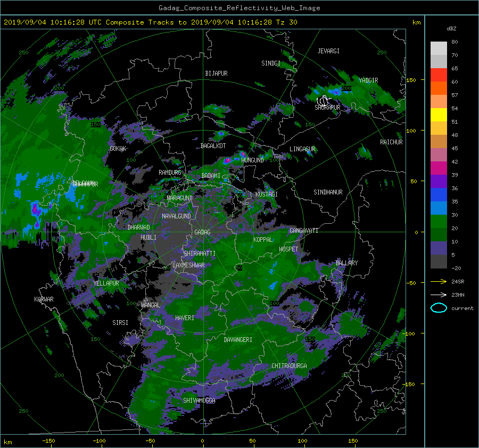Image resolution: width=479 pixels, height=448 pixels.
Task: Click the LAXMESHWAR city label
Action: tap(188, 265)
